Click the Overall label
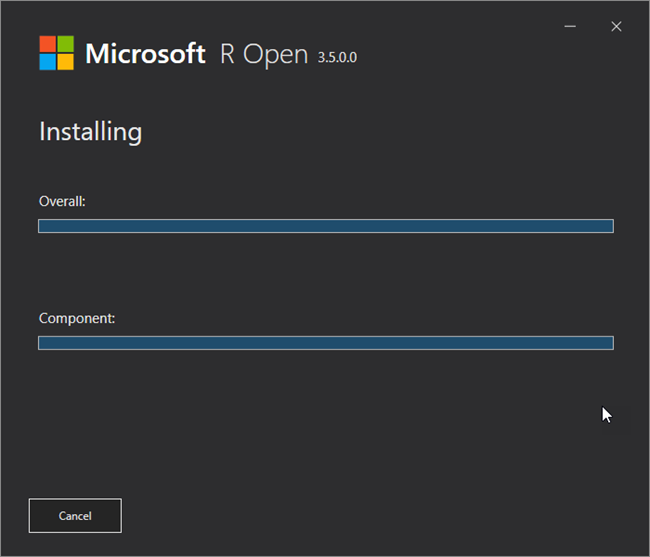The width and height of the screenshot is (650, 557). tap(62, 201)
